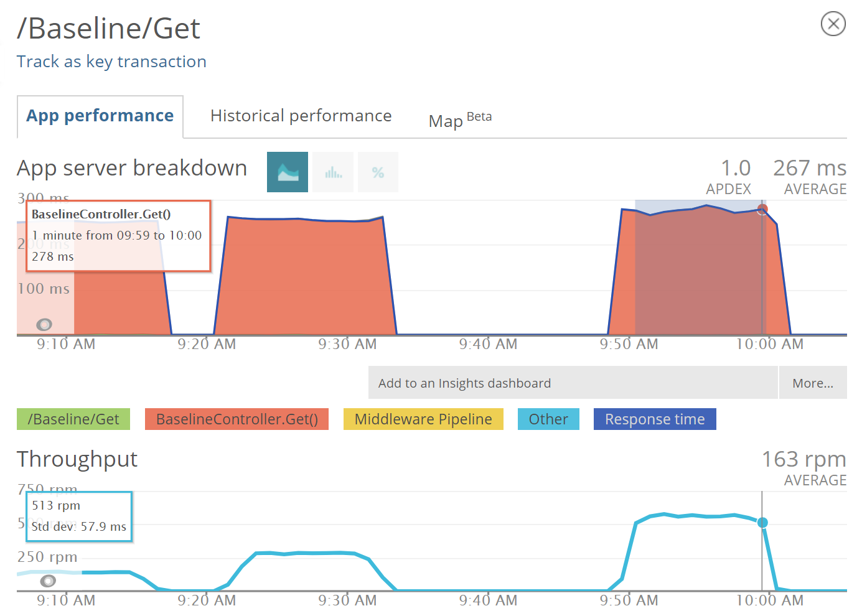
Task: Click the 163 rpm average throughput value
Action: point(804,459)
